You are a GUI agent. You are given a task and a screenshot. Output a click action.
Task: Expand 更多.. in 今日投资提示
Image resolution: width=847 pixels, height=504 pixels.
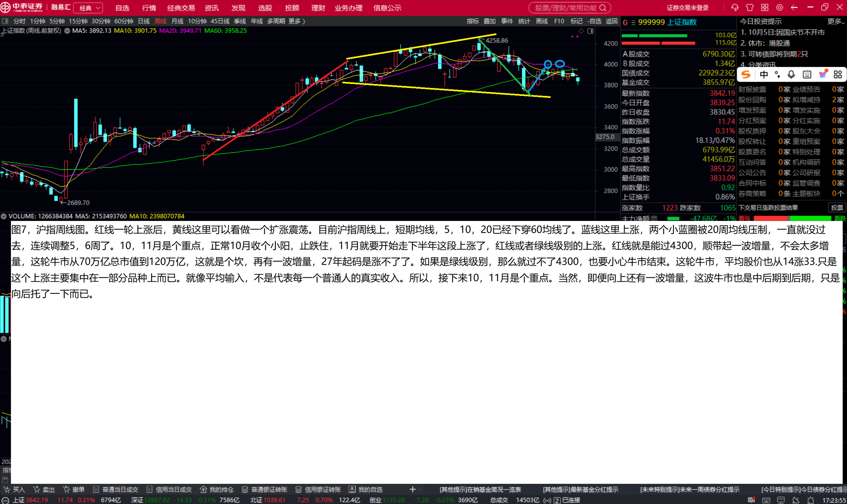tap(836, 21)
